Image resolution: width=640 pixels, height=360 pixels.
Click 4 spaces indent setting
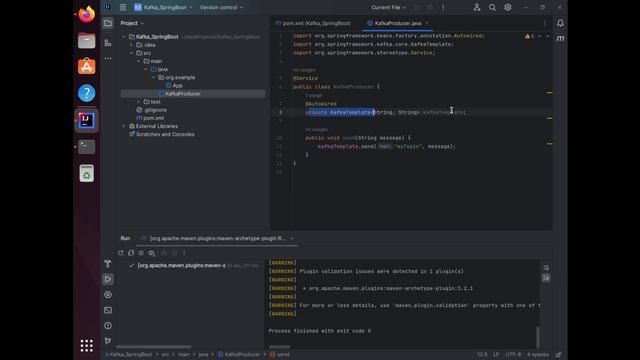click(538, 355)
